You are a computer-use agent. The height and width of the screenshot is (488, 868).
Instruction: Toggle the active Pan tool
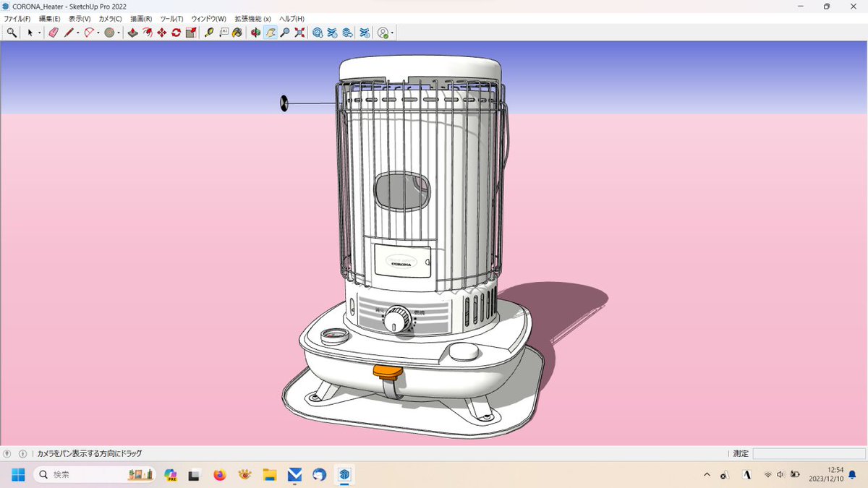point(269,33)
